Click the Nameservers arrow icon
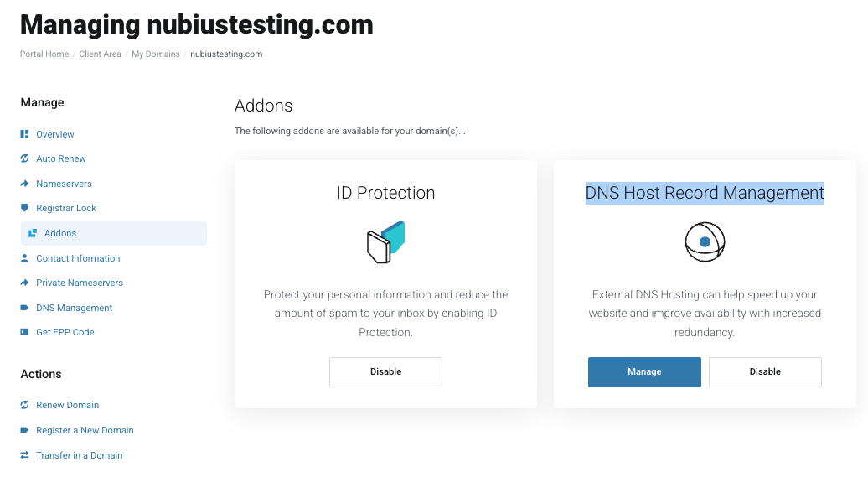This screenshot has height=493, width=868. click(25, 184)
